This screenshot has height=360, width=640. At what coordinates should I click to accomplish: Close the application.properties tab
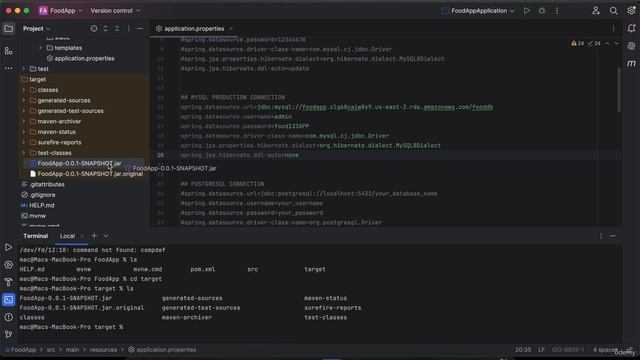(x=231, y=29)
